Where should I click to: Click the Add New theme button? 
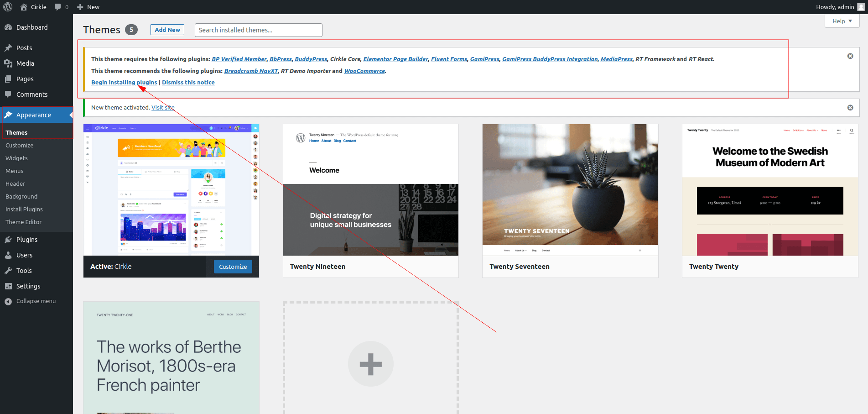coord(167,30)
